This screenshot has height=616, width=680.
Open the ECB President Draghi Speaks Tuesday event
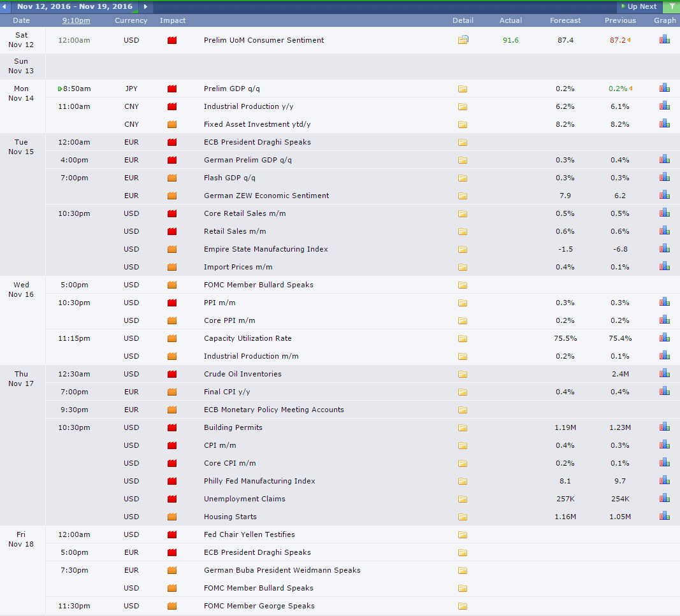point(257,142)
